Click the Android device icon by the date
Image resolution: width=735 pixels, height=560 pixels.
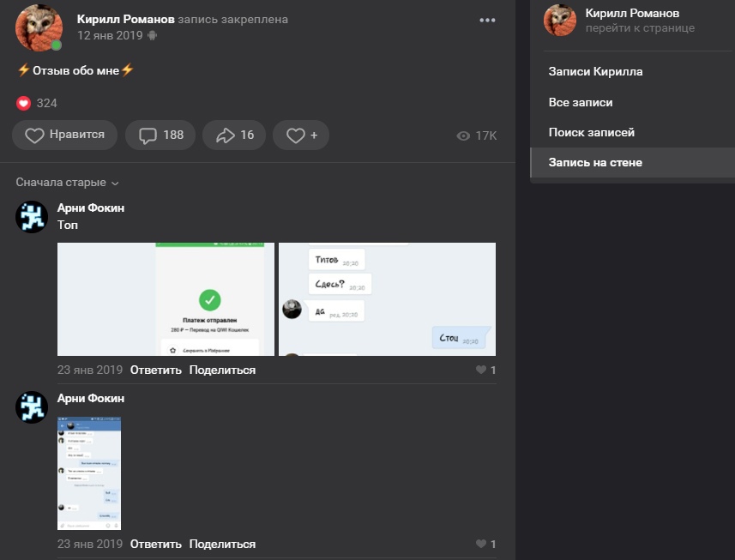coord(153,35)
